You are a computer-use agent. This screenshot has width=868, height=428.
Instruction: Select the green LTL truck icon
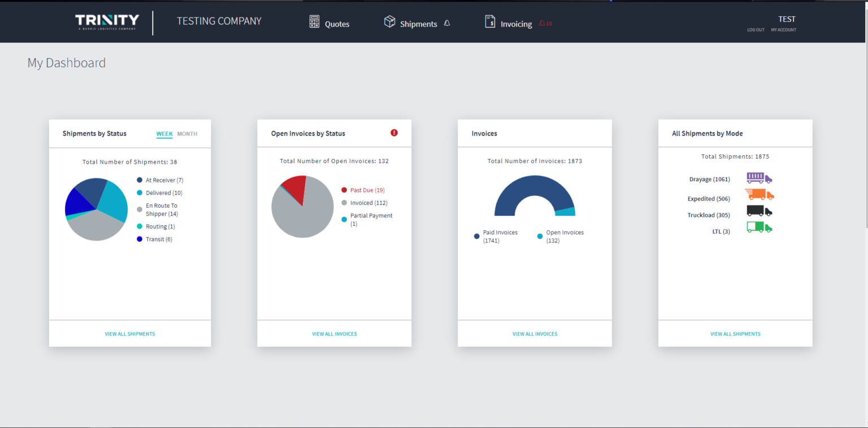(x=759, y=227)
